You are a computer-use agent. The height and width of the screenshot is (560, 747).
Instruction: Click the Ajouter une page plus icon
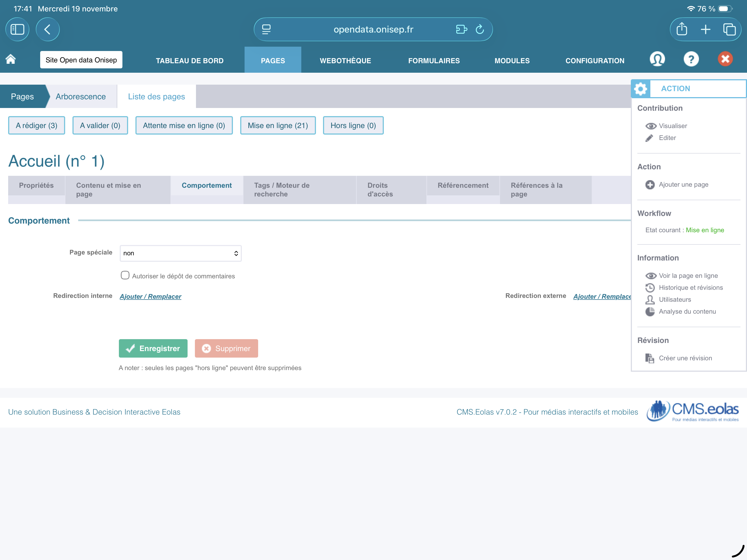[x=650, y=185]
